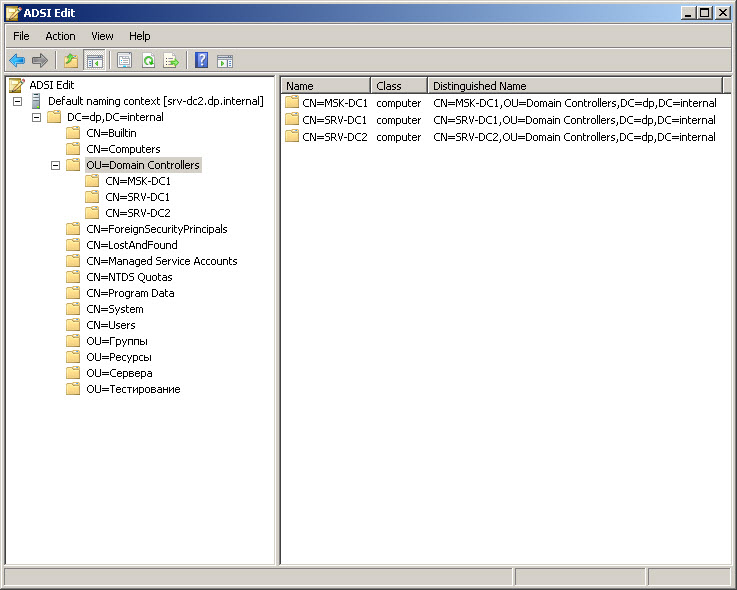Click the Export List toolbar icon

[171, 61]
